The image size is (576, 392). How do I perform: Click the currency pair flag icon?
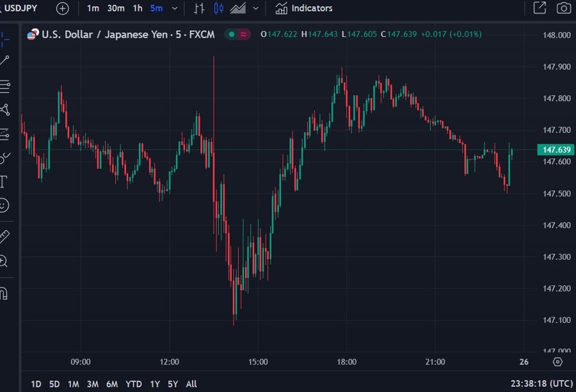[x=33, y=35]
